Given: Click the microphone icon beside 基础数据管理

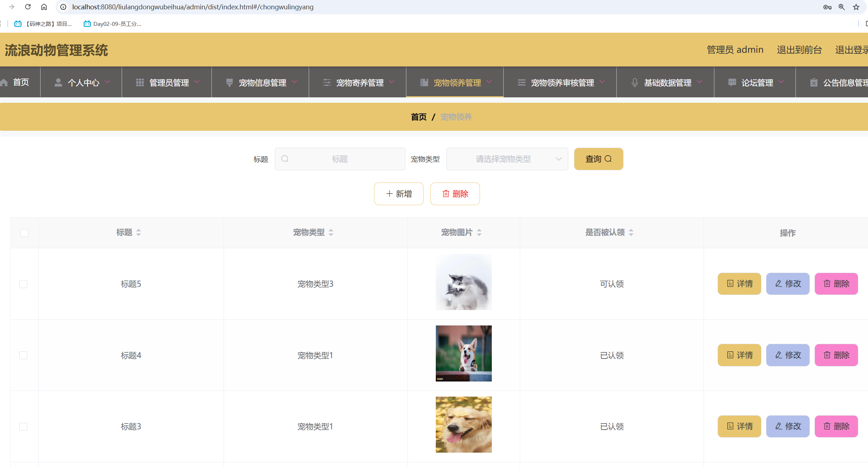Looking at the screenshot, I should click(x=635, y=82).
